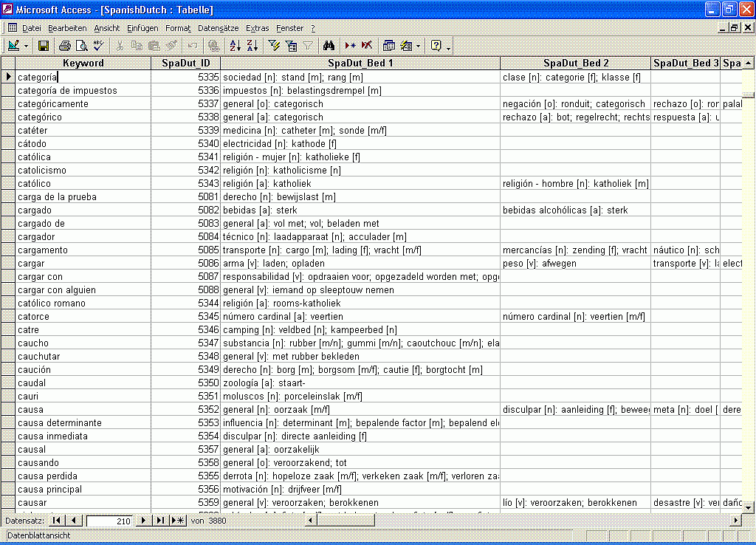
Task: Open the Datensätze menu
Action: pos(218,29)
